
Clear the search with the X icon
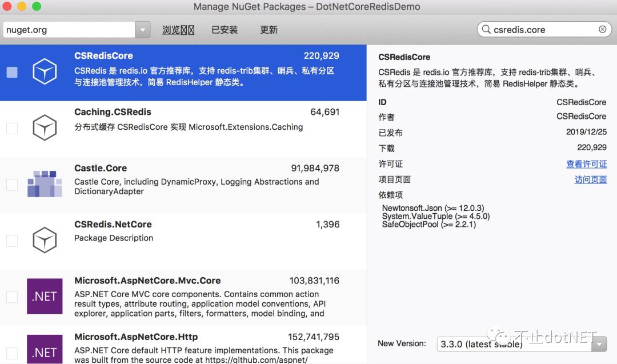[x=602, y=29]
